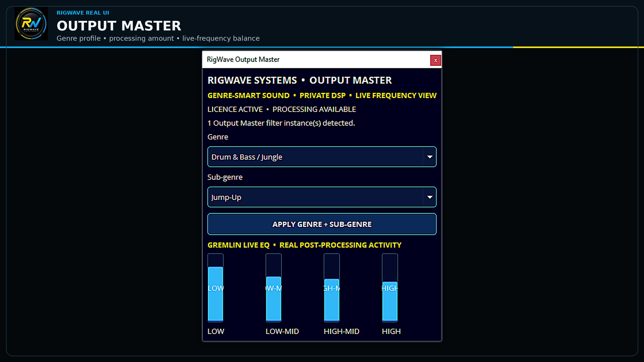Select the Jump-Up sub-genre field
Viewport: 644px width, 362px height.
click(322, 197)
